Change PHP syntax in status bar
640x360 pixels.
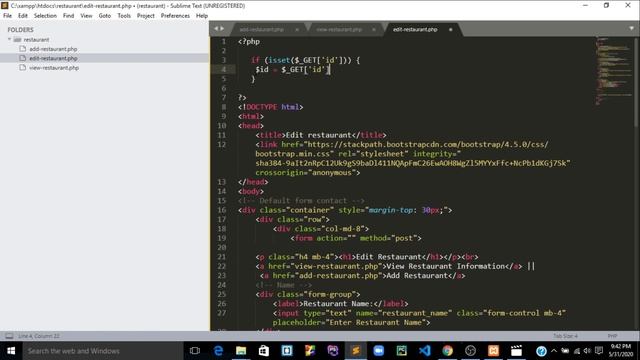(612, 336)
